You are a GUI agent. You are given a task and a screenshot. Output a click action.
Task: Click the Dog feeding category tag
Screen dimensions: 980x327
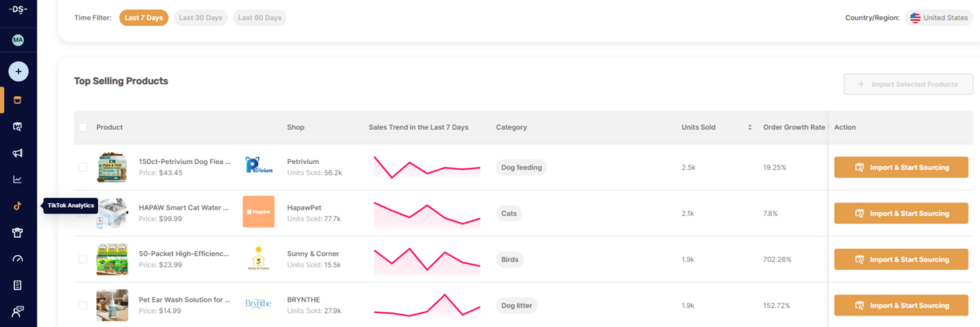coord(520,167)
